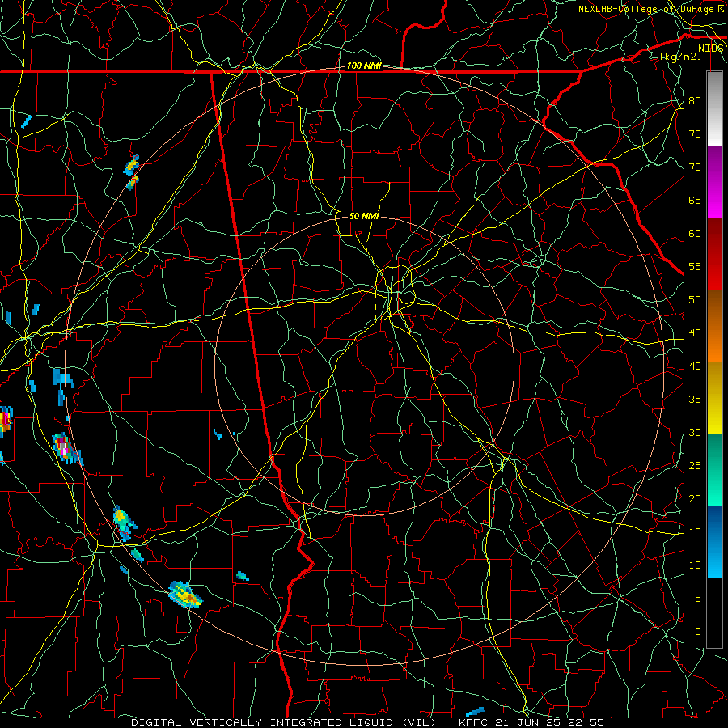The image size is (728, 728).
Task: Click the 50 value on the color scale
Action: point(695,300)
